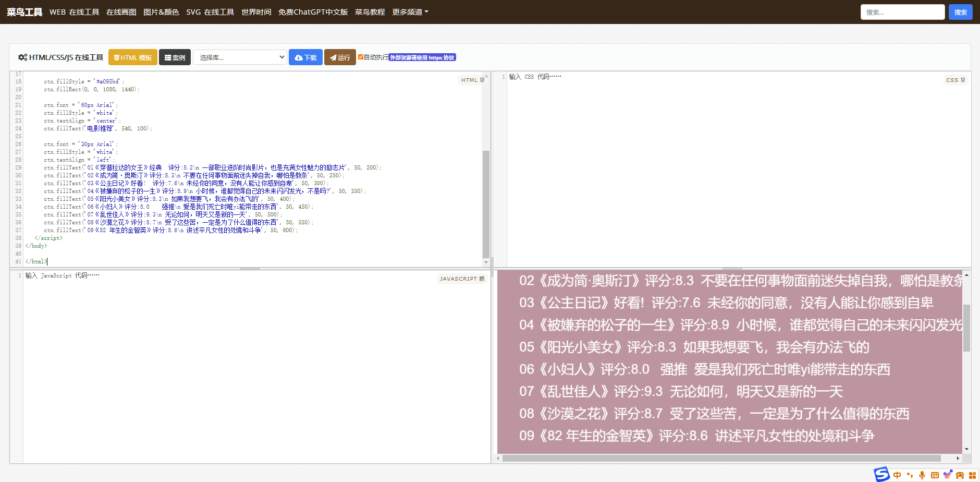
Task: Open the soft keyboard from the input toolbar
Action: tap(935, 475)
